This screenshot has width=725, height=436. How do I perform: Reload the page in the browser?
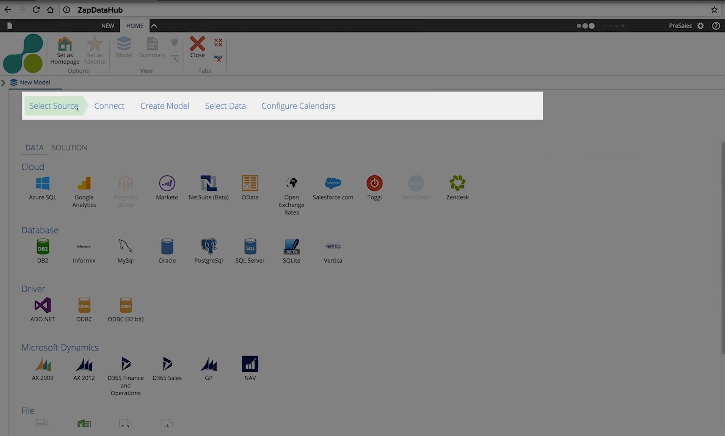coord(36,10)
